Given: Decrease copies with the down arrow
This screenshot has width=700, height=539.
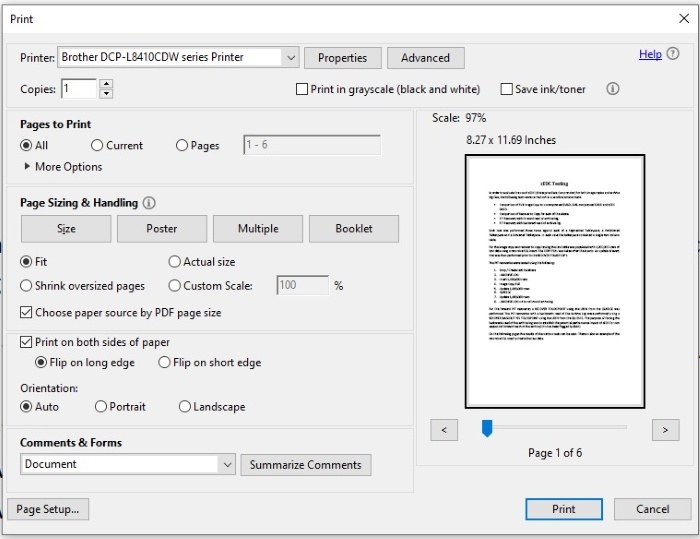Looking at the screenshot, I should [x=106, y=94].
